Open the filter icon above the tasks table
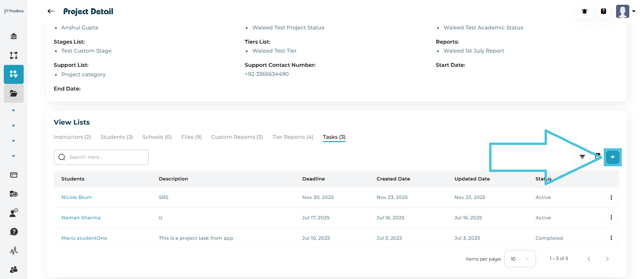 click(582, 157)
